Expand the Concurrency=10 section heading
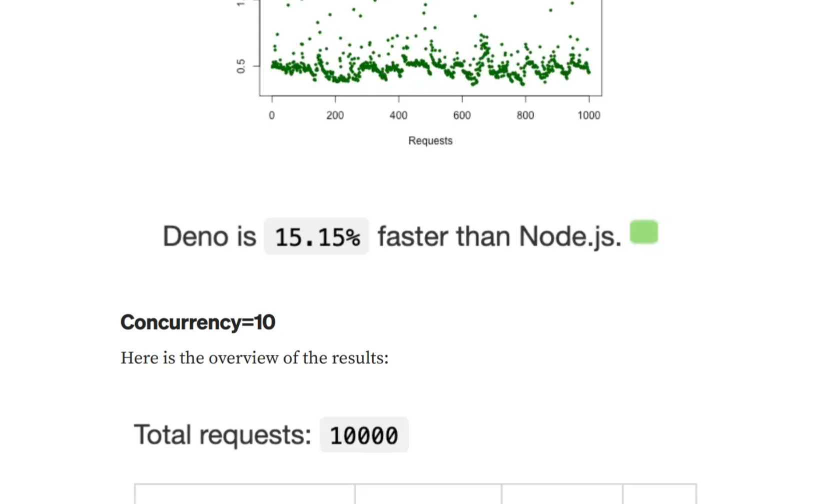Screen dimensions: 836x504 (x=197, y=322)
